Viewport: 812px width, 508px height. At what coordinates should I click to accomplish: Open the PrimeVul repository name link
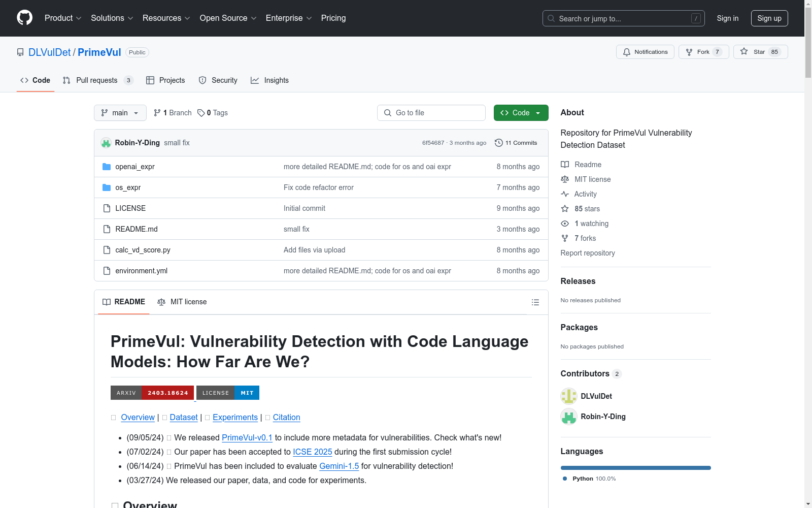(99, 52)
